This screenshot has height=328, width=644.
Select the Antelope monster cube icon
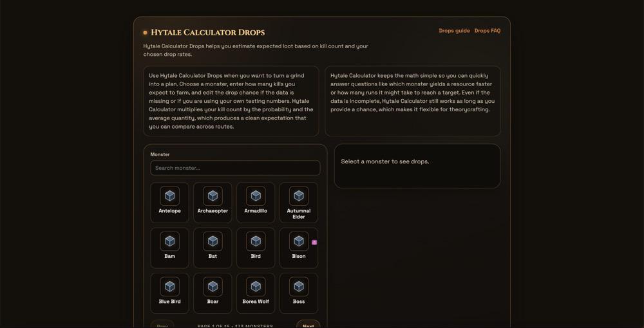coord(169,196)
